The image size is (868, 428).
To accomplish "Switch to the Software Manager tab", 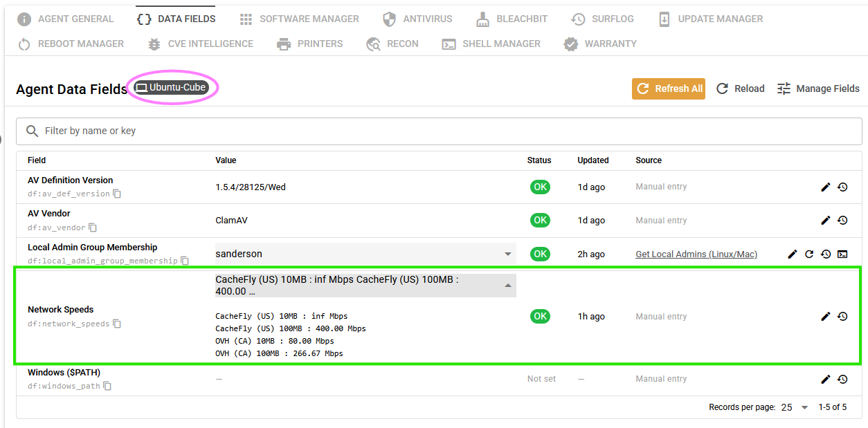I will [299, 19].
